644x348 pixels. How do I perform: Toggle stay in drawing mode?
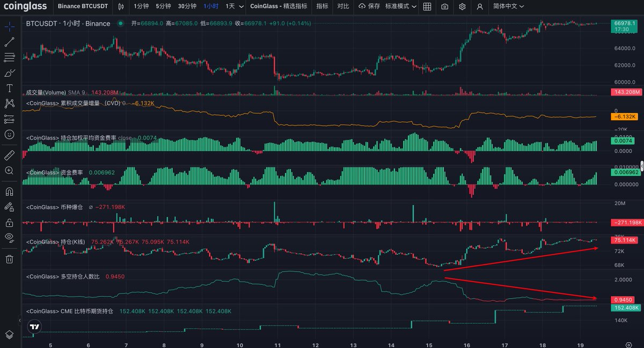9,206
